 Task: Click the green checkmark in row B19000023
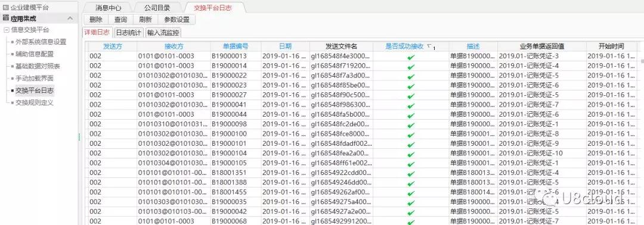[411, 86]
